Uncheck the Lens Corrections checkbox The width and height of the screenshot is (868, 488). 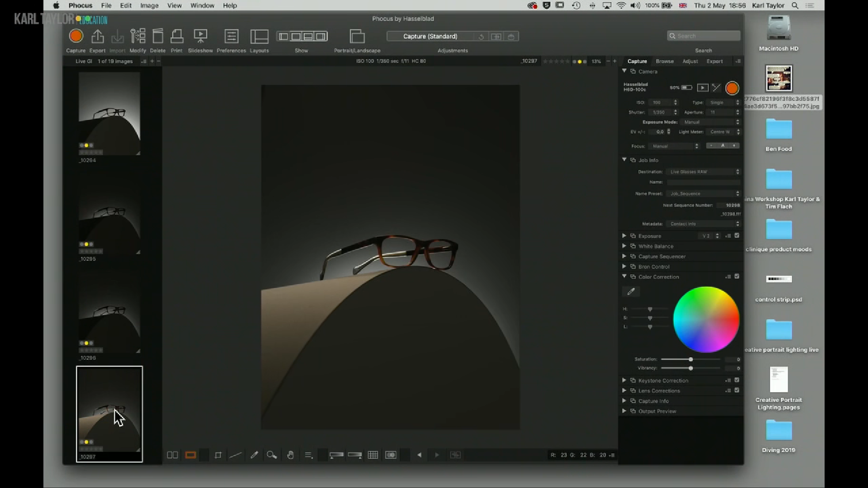pyautogui.click(x=737, y=390)
